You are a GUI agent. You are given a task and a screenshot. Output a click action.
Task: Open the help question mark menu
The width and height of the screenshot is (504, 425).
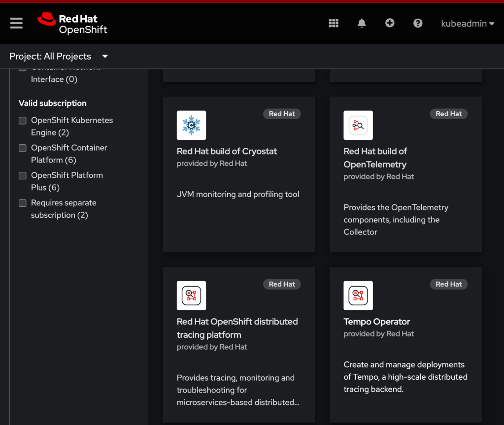418,23
